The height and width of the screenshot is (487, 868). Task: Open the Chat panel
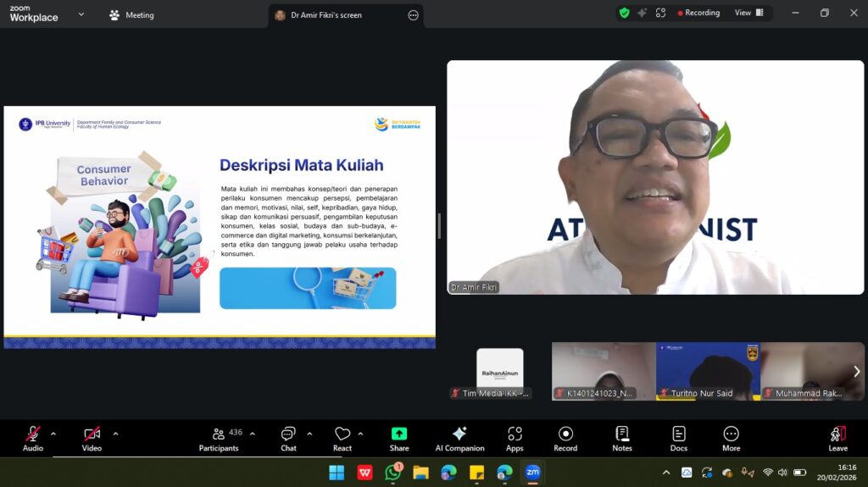[288, 438]
